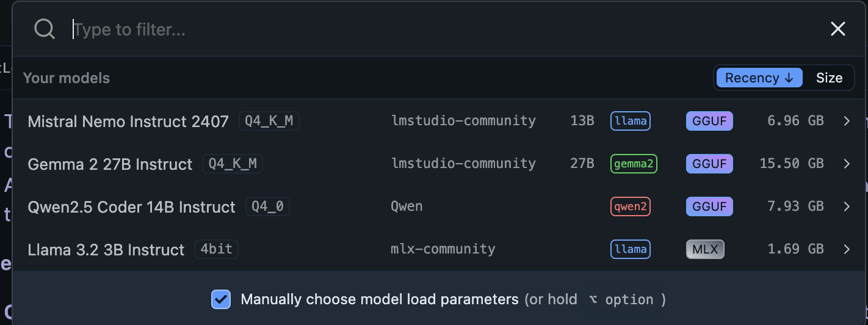Click the gemma2 architecture tag
Image resolution: width=868 pixels, height=325 pixels.
coord(634,164)
